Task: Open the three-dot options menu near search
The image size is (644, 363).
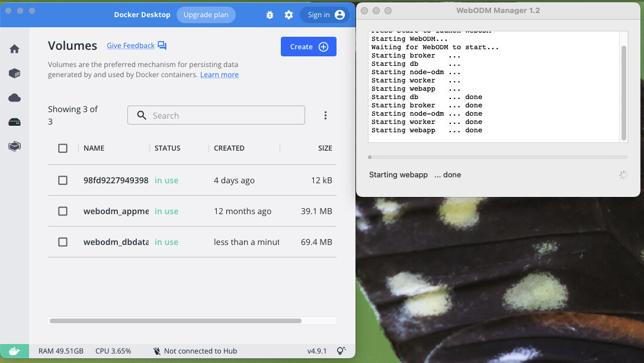Action: click(x=325, y=115)
